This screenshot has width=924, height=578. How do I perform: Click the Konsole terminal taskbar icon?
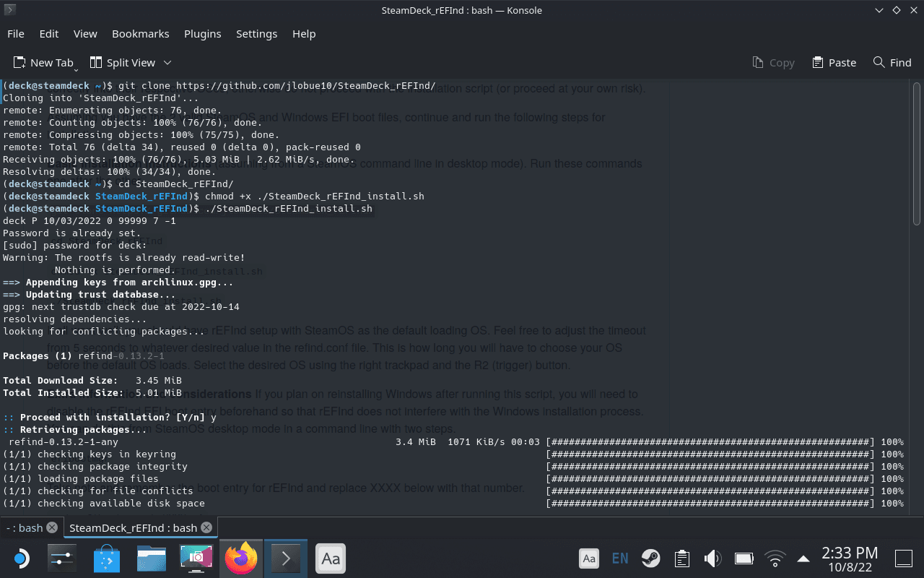pos(285,558)
